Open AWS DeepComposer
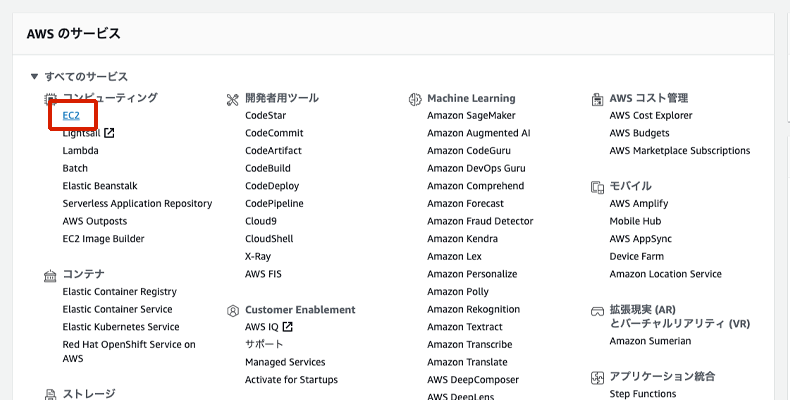Image resolution: width=790 pixels, height=400 pixels. 473,380
